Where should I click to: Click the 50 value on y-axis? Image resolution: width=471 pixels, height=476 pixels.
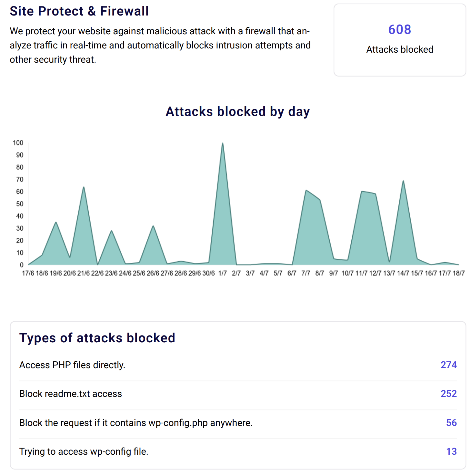tap(20, 204)
